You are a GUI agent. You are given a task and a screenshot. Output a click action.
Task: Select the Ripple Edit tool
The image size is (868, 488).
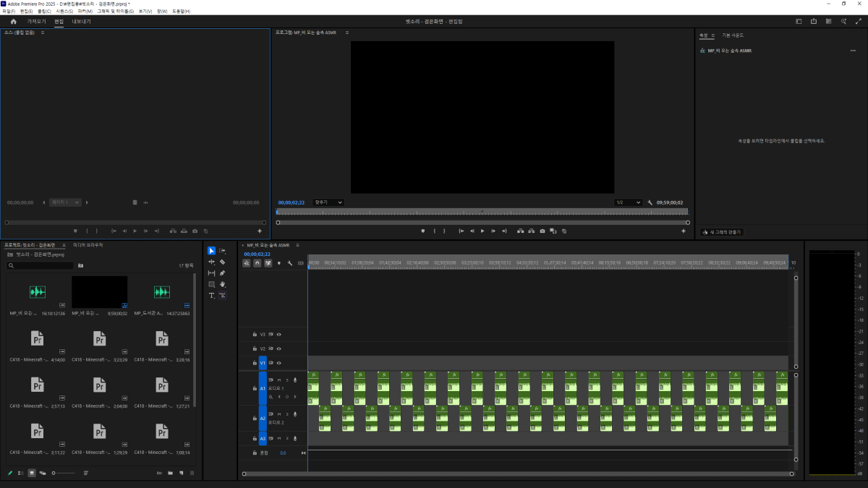pos(212,262)
